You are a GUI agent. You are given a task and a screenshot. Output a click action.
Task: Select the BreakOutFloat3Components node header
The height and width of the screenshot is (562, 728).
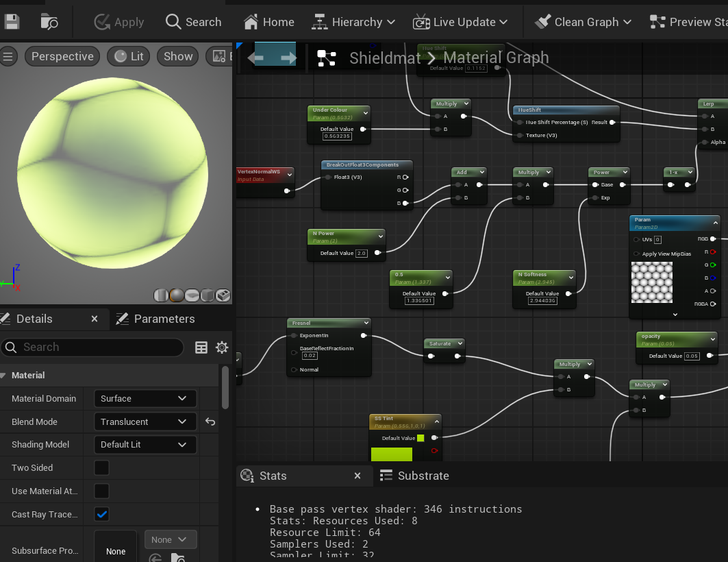coord(367,165)
